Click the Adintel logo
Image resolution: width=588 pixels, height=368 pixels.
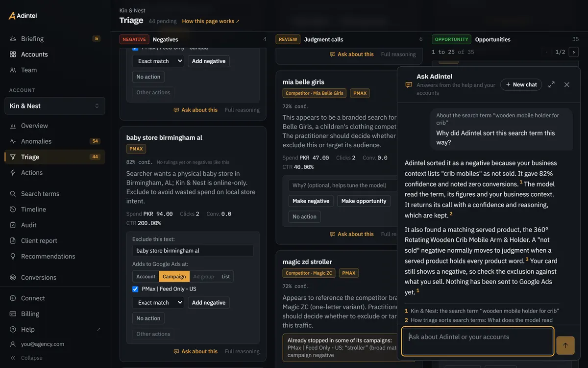23,16
